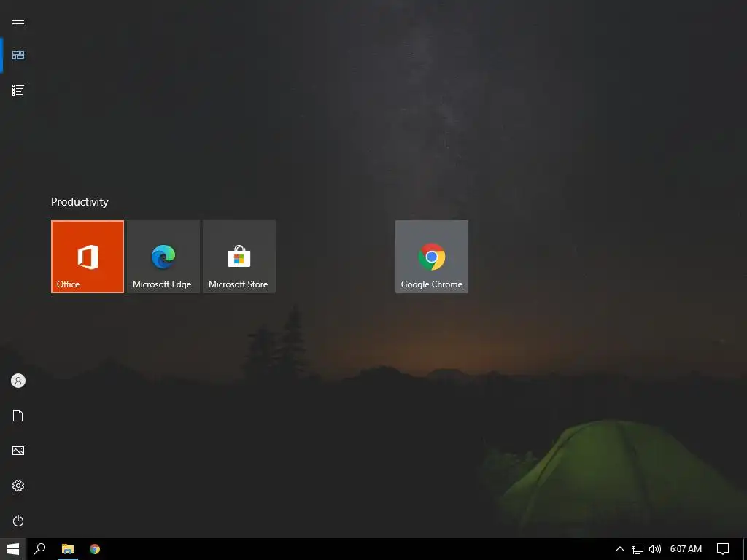This screenshot has height=560, width=747.
Task: Open the Pictures icon in sidebar
Action: click(x=18, y=451)
